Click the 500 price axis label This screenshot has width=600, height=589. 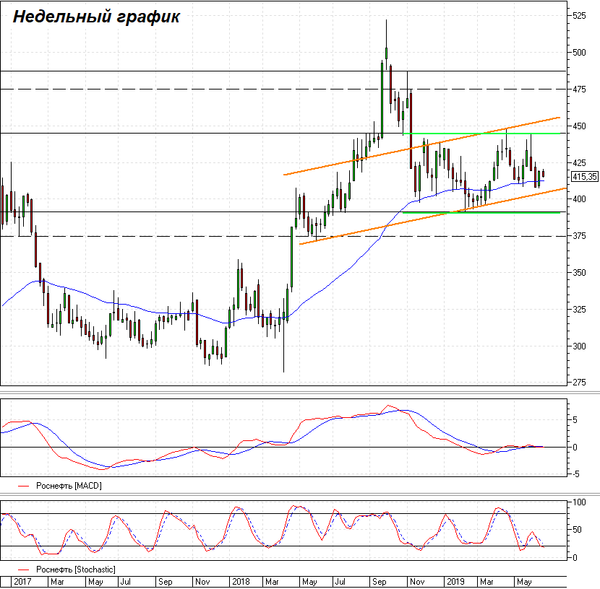point(579,52)
